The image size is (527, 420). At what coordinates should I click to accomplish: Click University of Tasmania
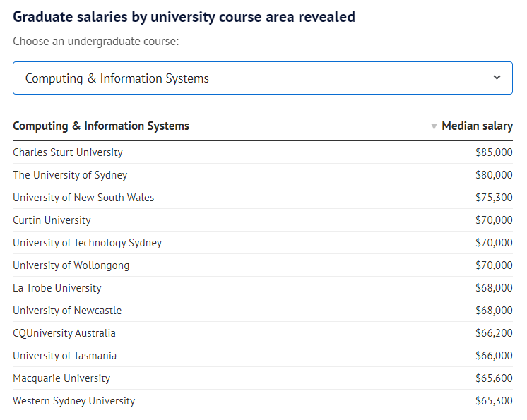point(64,356)
